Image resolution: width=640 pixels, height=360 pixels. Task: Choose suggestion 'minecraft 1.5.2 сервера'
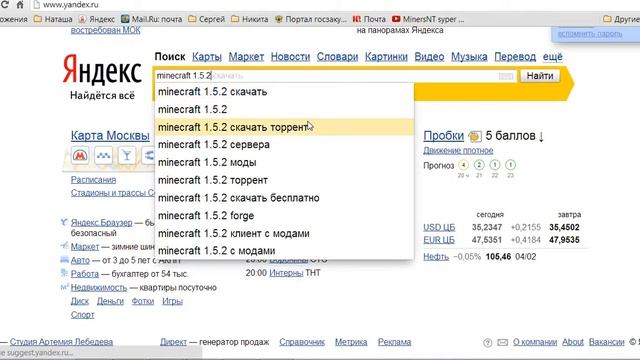coord(284,144)
